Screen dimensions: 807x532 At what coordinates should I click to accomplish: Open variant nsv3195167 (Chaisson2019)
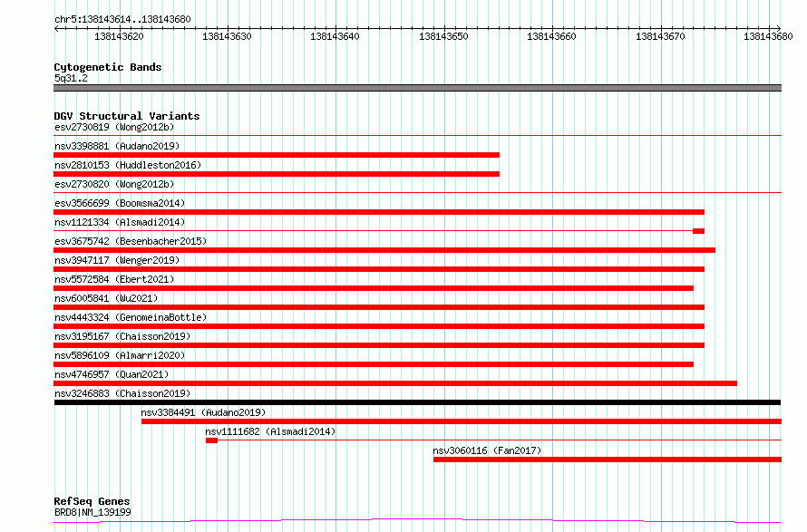(x=122, y=336)
